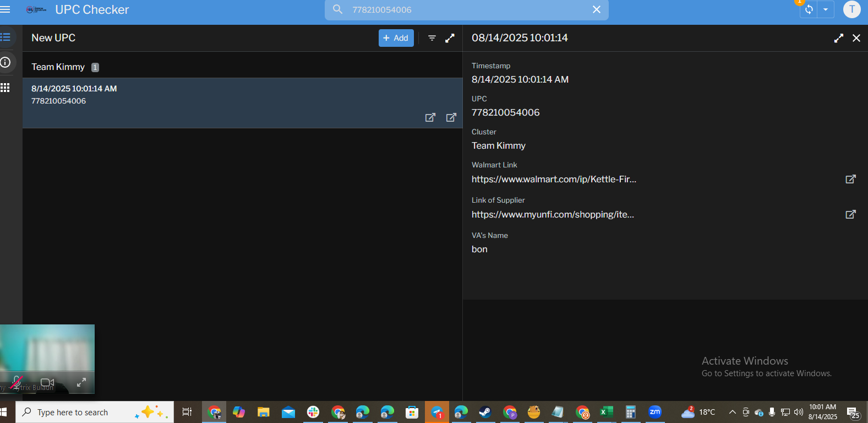The height and width of the screenshot is (423, 868).
Task: Open the filter options in New UPC
Action: click(x=432, y=38)
